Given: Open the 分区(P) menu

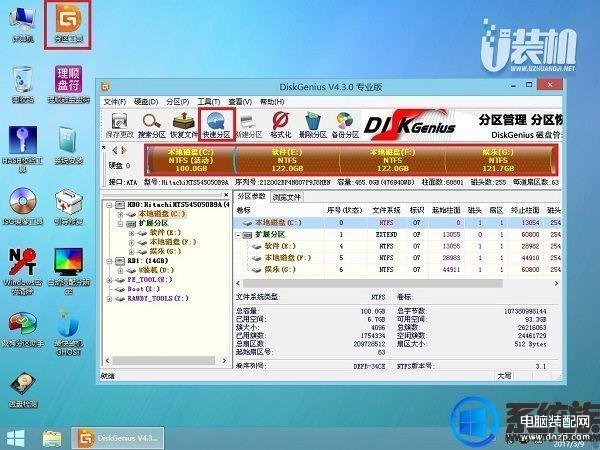Looking at the screenshot, I should (178, 102).
